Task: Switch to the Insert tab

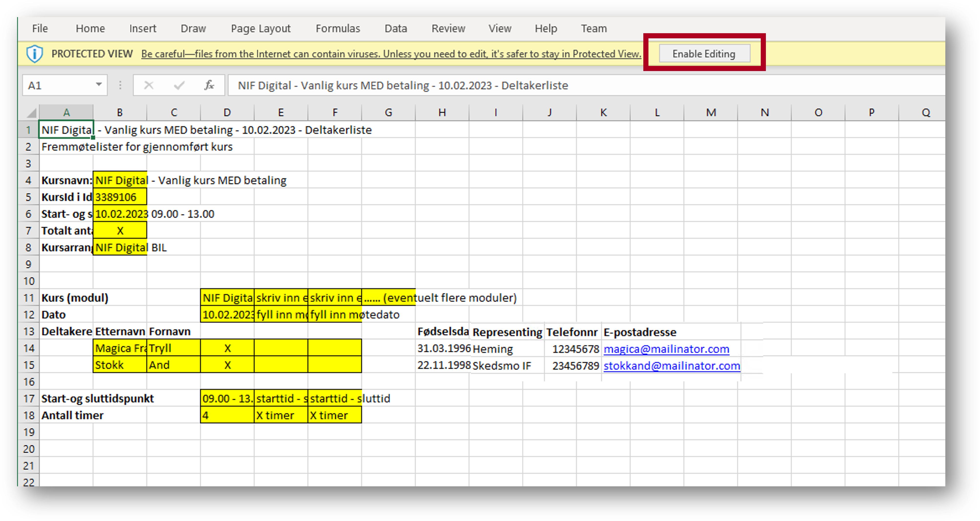Action: coord(143,29)
